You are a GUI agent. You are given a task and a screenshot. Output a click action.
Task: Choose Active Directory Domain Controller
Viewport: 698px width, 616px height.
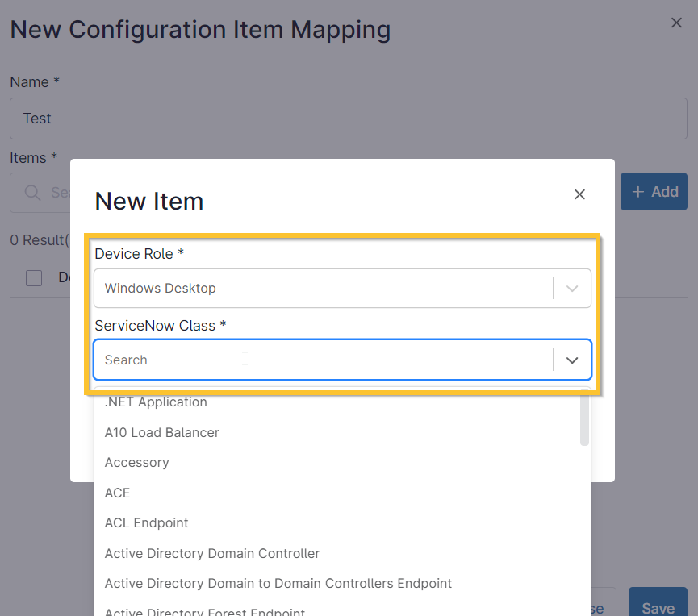[212, 554]
